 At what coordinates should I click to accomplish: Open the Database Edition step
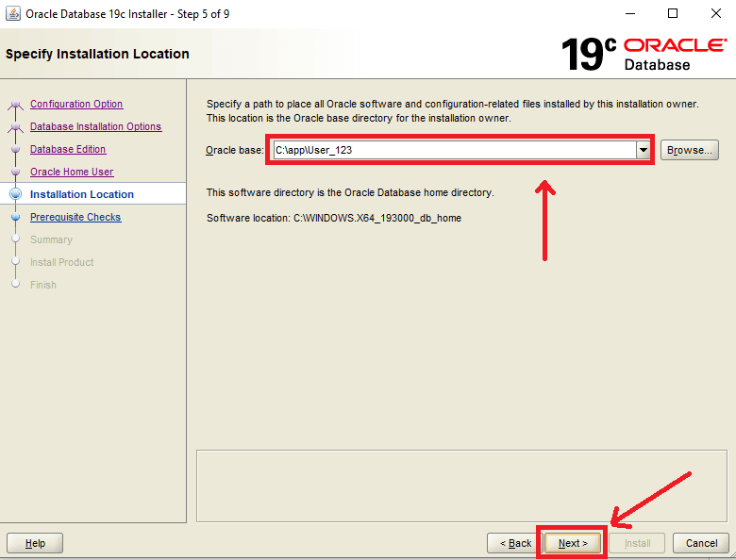click(x=68, y=150)
